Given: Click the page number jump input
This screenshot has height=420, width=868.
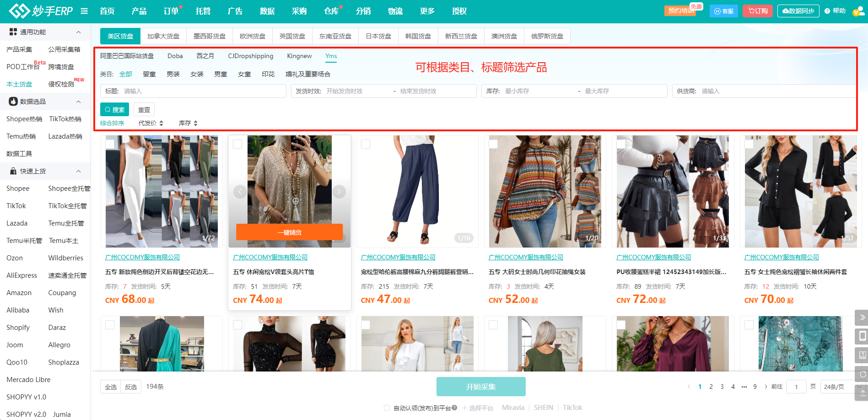Looking at the screenshot, I should pyautogui.click(x=796, y=387).
